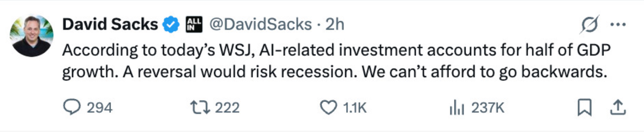Click the blue verified checkmark badge
This screenshot has height=132, width=644.
171,24
